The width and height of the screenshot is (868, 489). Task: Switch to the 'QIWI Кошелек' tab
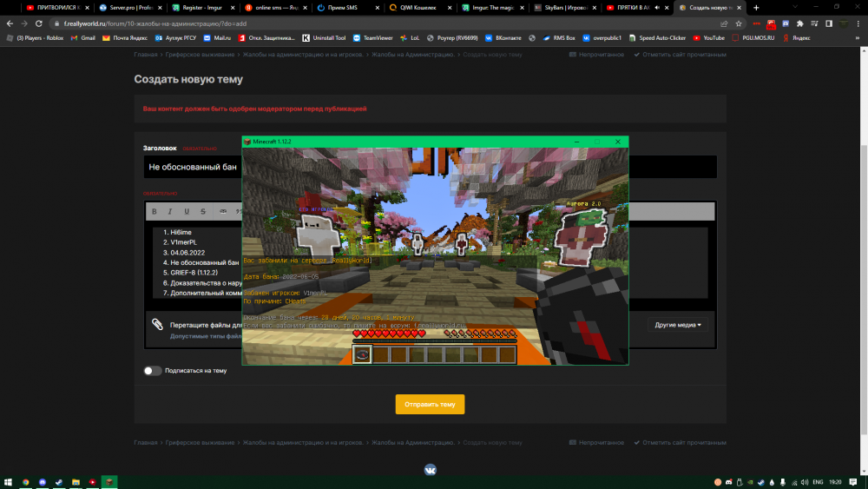pos(420,8)
